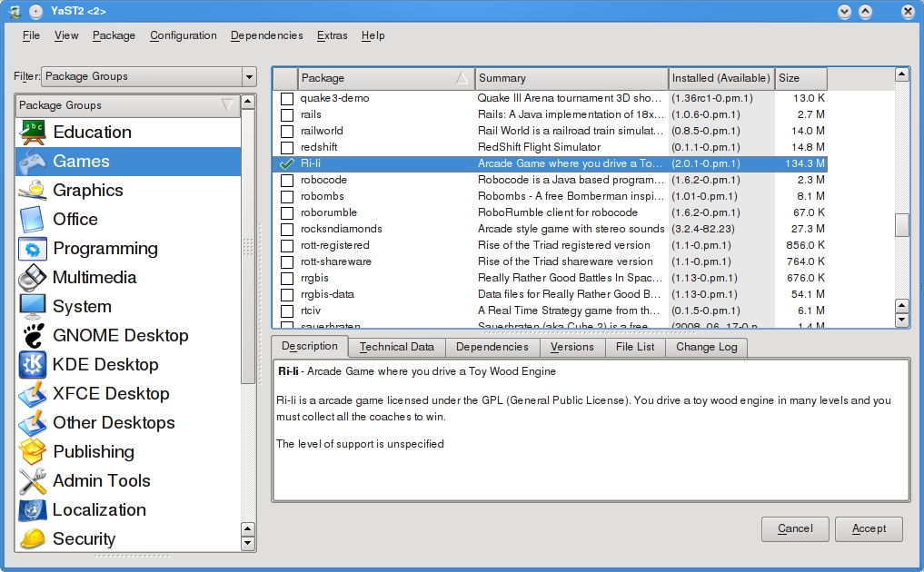Click the Graphics group paint icon

(x=33, y=191)
